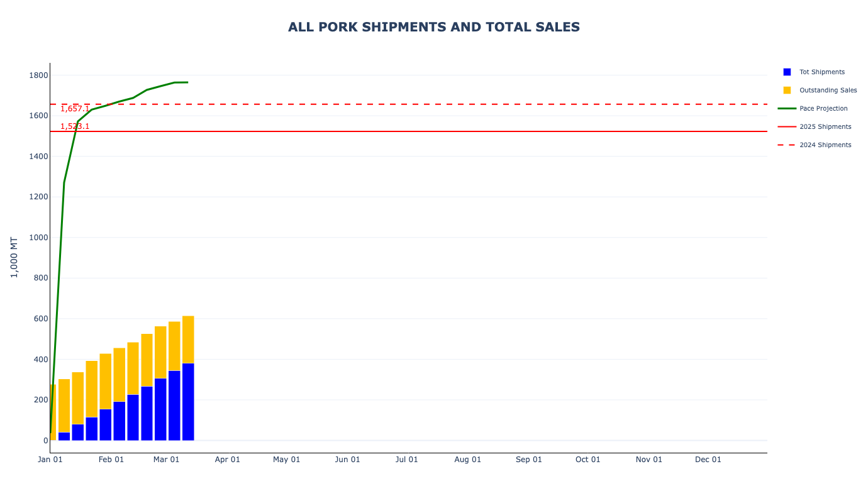Image resolution: width=868 pixels, height=503 pixels.
Task: Click the 2024 Shipments legend label
Action: 825,145
